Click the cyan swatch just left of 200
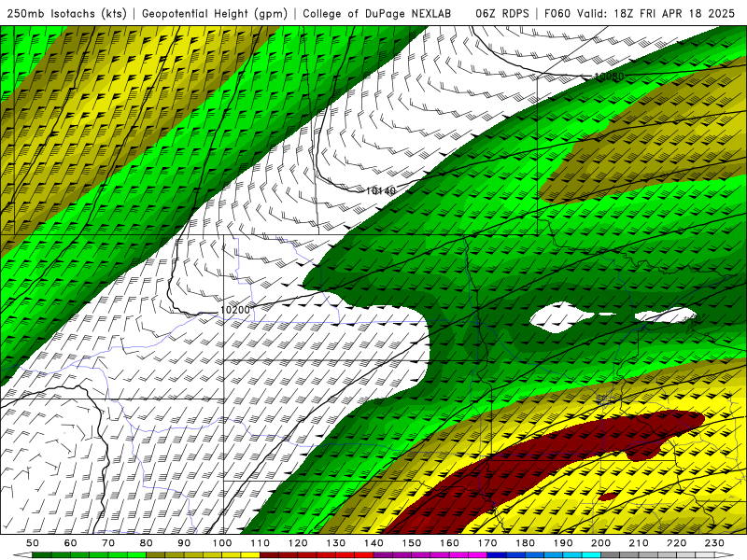This screenshot has height=560, width=747. click(591, 555)
